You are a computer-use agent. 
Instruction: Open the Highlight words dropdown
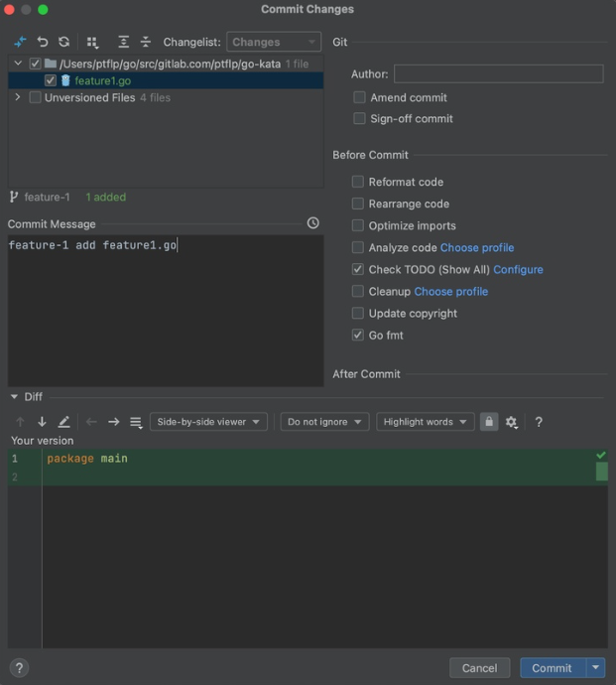pyautogui.click(x=424, y=422)
